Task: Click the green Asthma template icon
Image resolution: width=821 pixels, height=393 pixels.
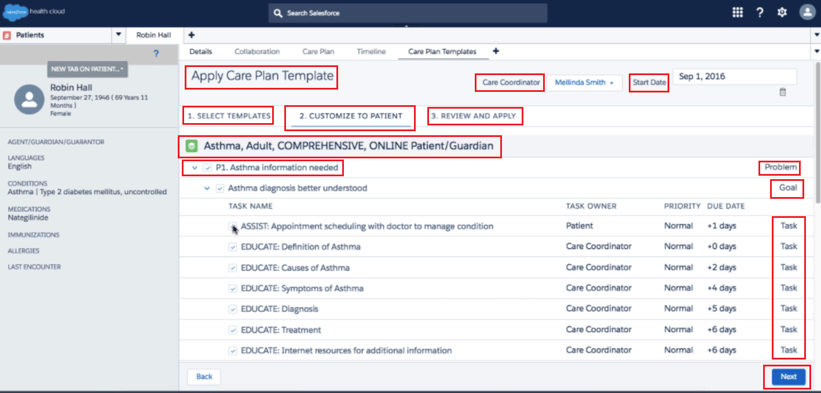Action: (192, 146)
